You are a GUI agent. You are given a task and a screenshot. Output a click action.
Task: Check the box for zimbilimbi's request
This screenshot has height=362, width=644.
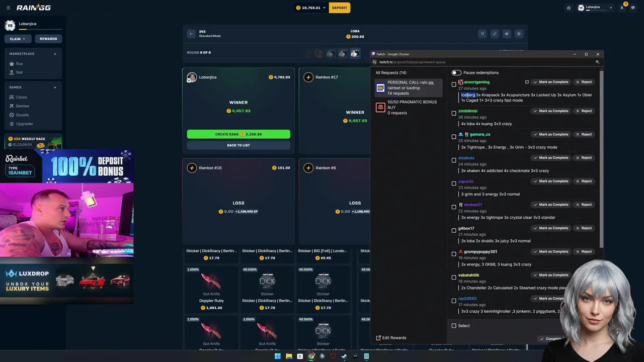[454, 113]
